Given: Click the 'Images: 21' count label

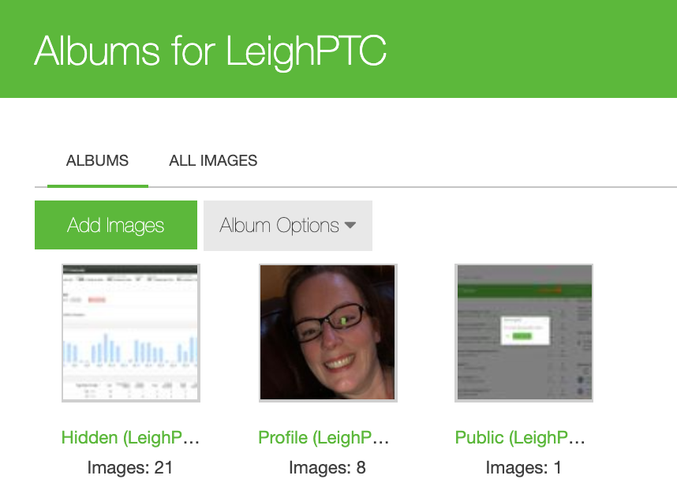Looking at the screenshot, I should (x=131, y=467).
